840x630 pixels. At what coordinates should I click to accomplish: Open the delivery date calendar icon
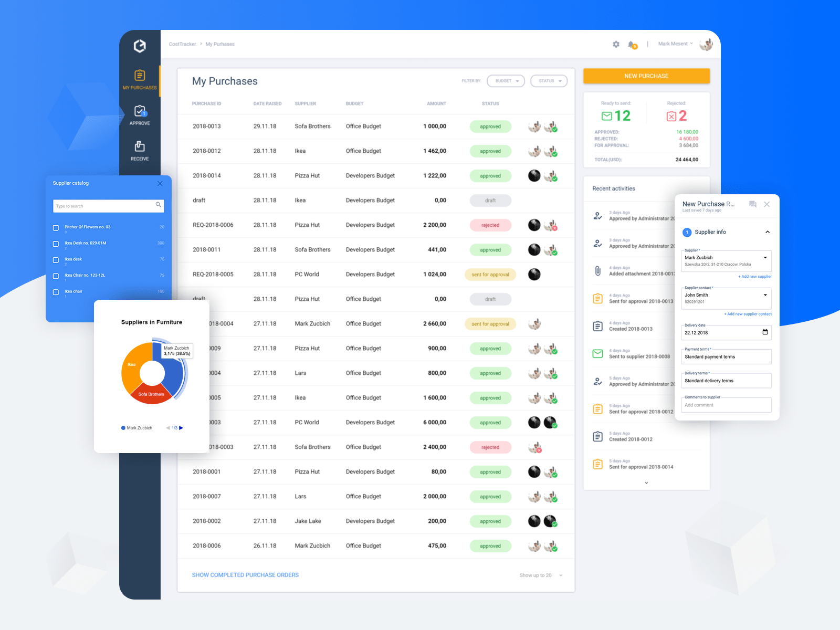pos(765,332)
